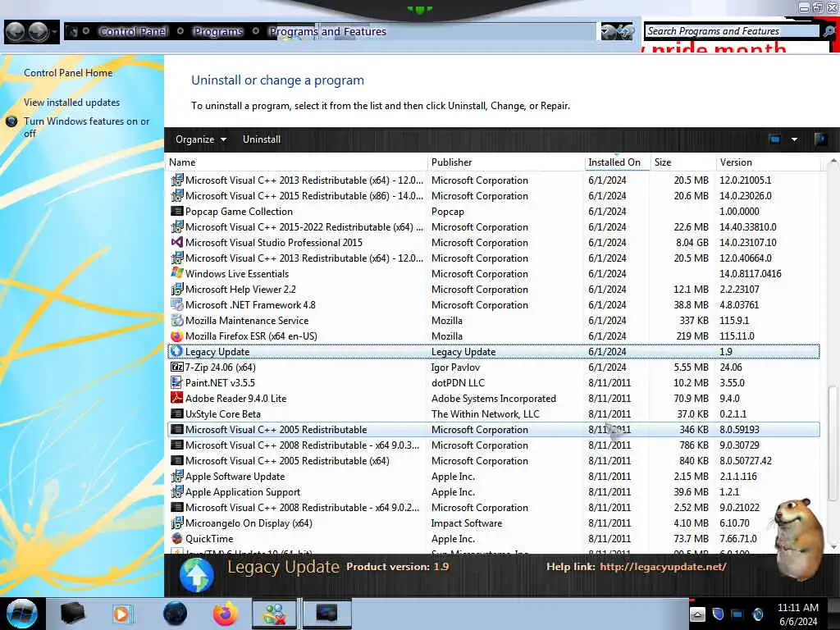Click the Apple Software Update icon

[177, 477]
